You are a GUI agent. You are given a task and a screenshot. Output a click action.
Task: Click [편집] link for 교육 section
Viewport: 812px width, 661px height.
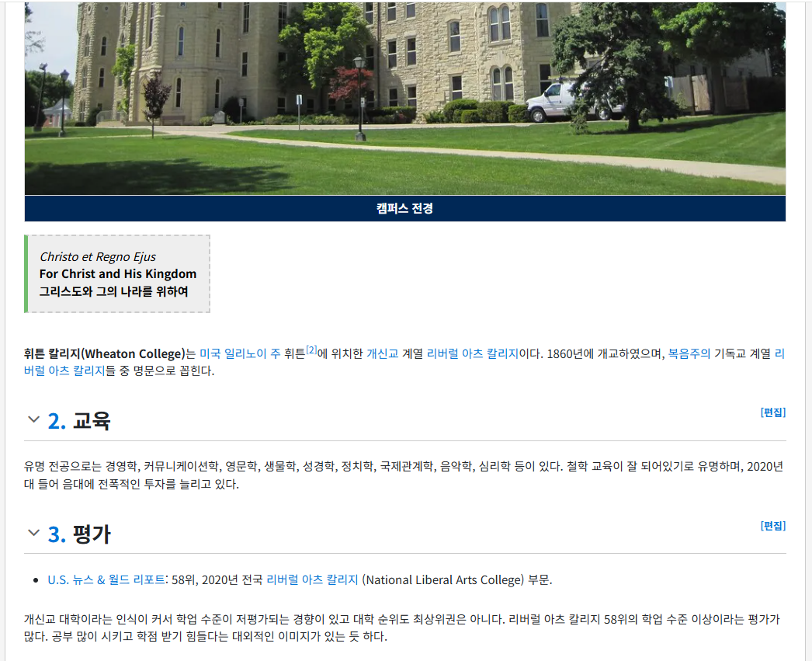click(x=772, y=412)
